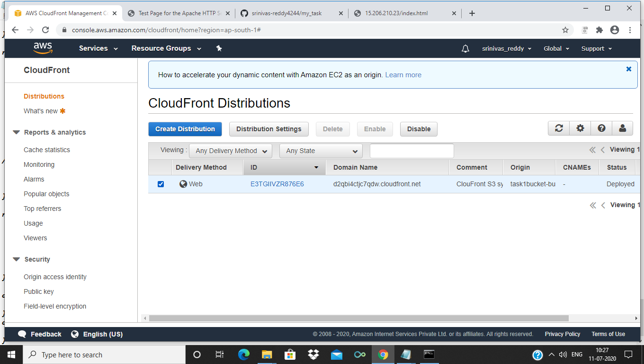
Task: Open the Privacy Policy link
Action: point(563,334)
